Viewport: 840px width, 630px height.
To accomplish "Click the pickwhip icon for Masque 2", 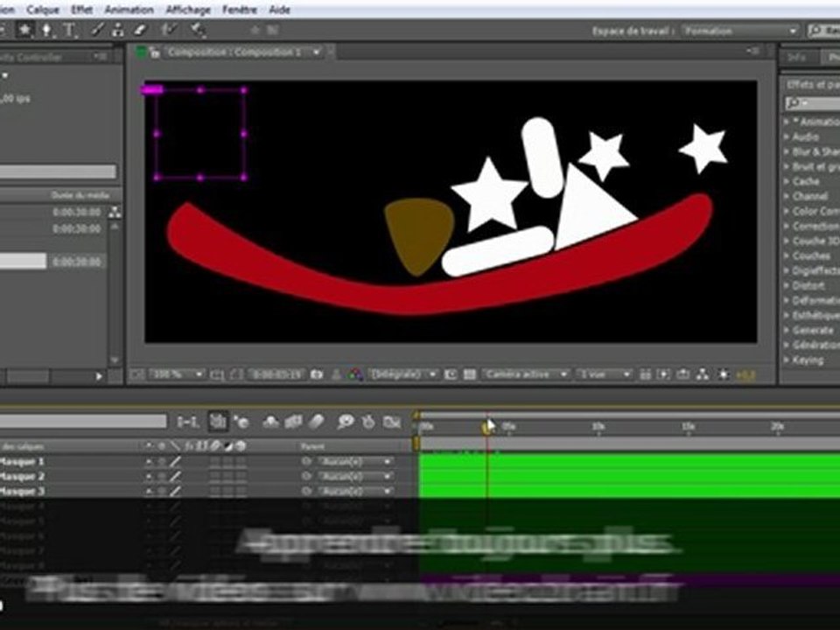I will tap(306, 476).
